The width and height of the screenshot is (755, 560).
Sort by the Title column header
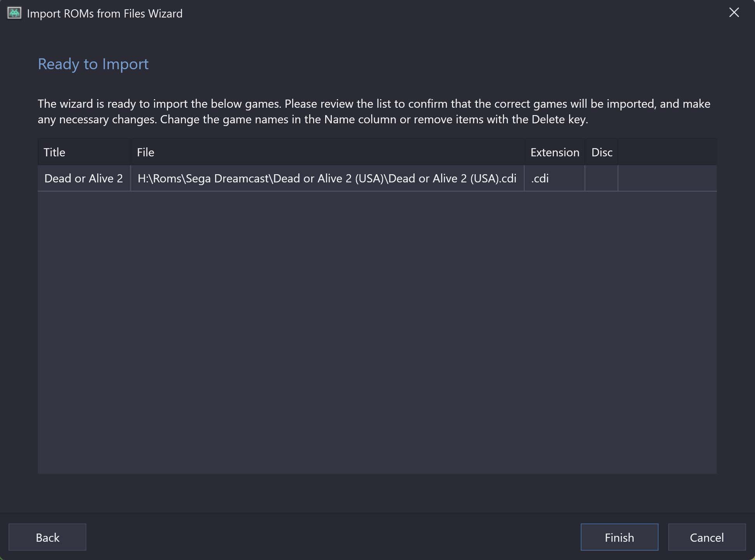pyautogui.click(x=84, y=152)
